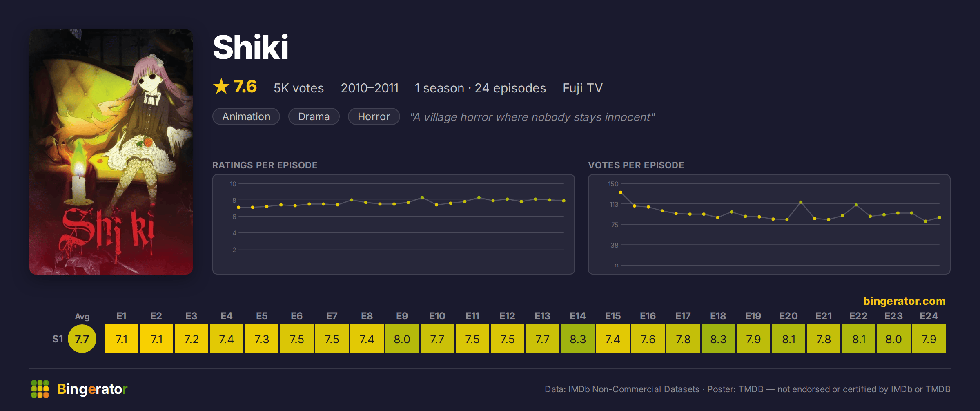Viewport: 980px width, 411px height.
Task: Select the E18 rating cell 8.3
Action: click(718, 339)
